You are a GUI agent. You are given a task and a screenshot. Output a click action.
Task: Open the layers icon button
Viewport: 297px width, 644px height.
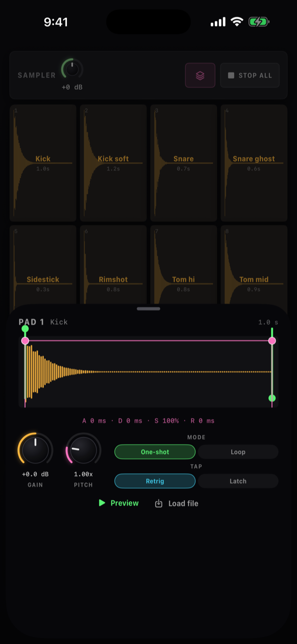pos(200,75)
